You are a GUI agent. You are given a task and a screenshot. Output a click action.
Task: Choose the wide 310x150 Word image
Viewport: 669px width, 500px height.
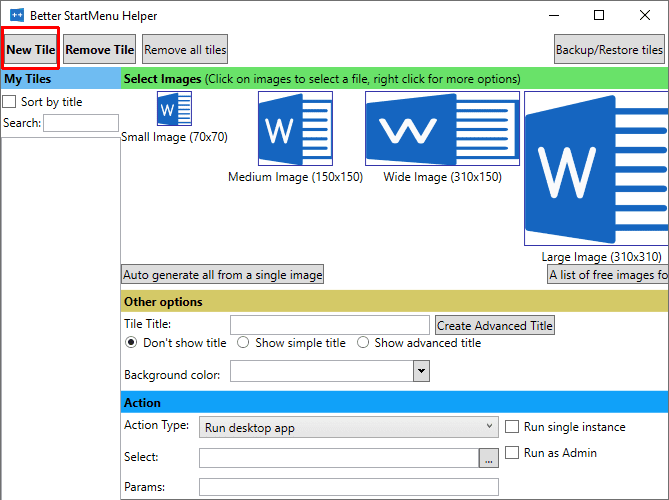[442, 128]
